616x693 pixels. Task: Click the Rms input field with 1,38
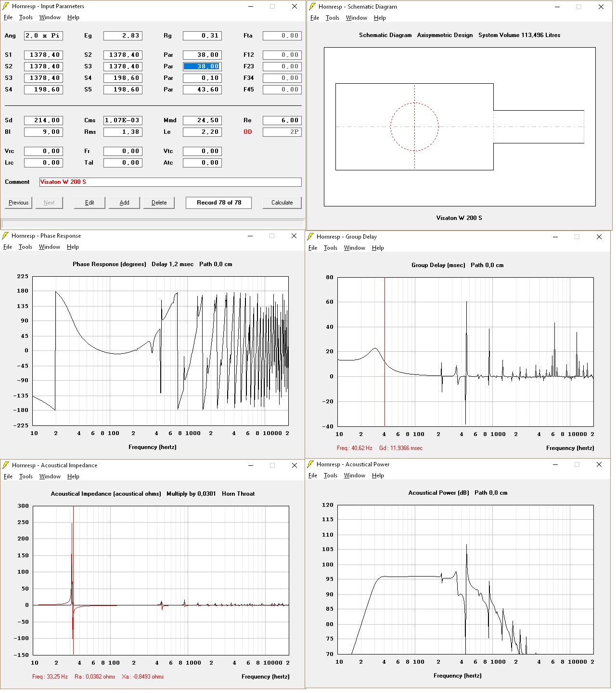click(x=123, y=132)
